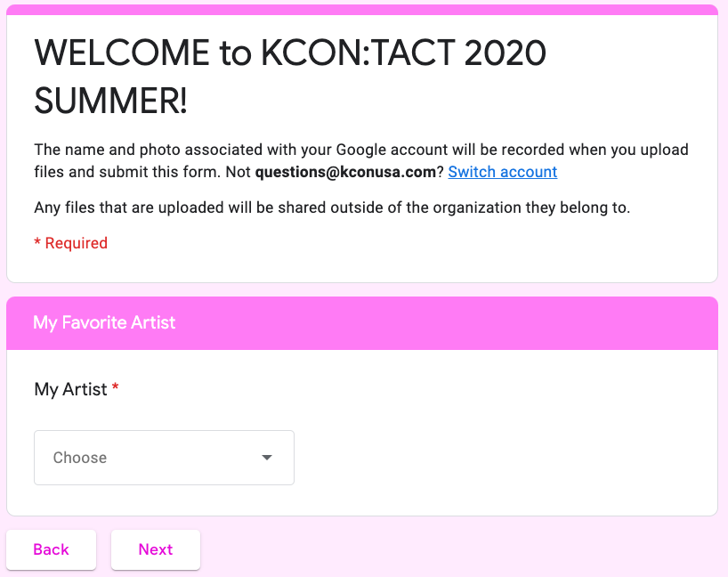Click the questions@kconusa.com email address

point(345,172)
